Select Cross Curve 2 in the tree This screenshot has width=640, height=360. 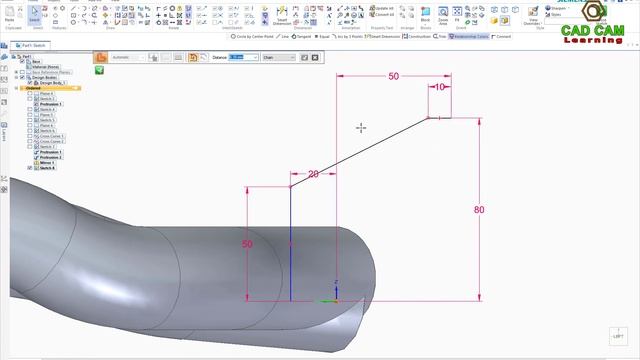point(52,141)
